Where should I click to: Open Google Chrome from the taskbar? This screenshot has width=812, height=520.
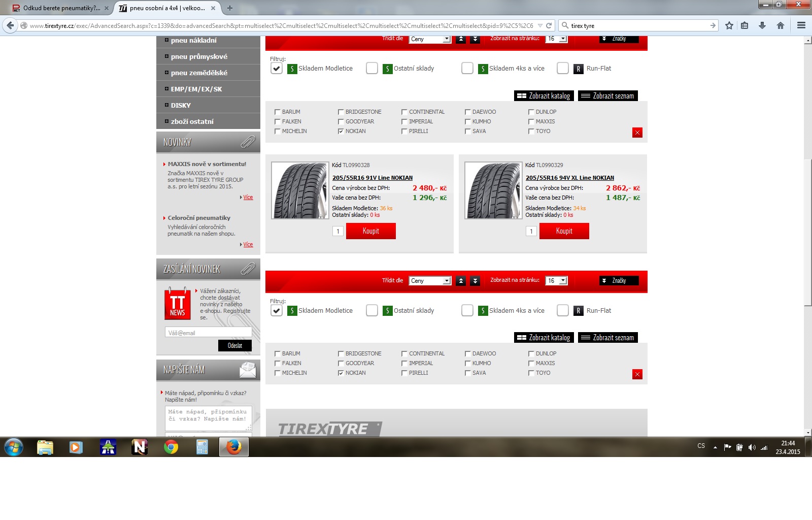tap(171, 447)
